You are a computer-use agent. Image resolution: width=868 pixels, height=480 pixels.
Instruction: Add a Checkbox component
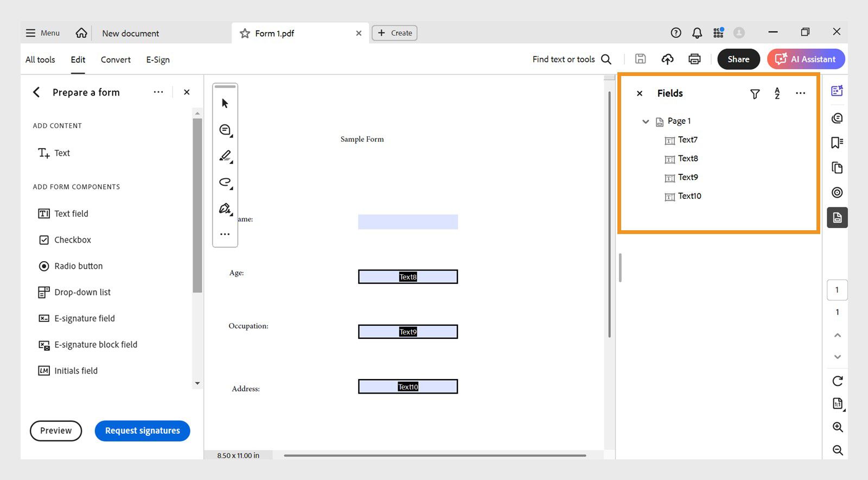(65, 240)
